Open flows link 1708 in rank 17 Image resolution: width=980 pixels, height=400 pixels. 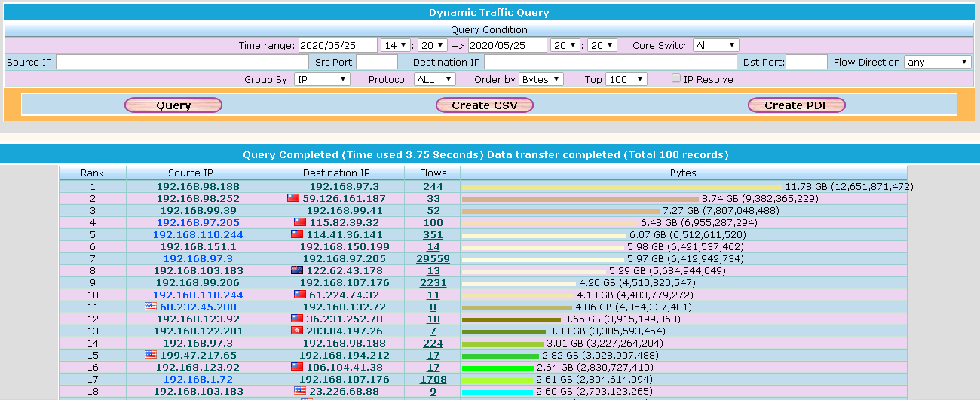coord(433,379)
